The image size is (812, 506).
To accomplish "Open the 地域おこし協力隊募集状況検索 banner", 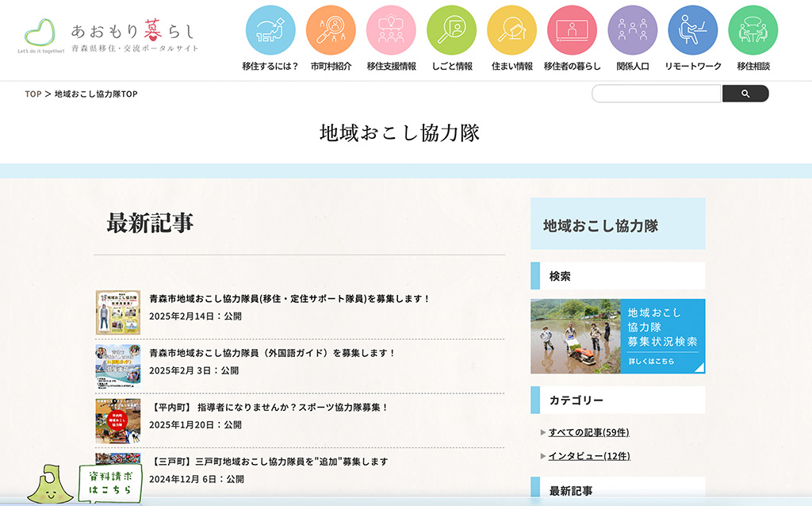I will [x=618, y=336].
